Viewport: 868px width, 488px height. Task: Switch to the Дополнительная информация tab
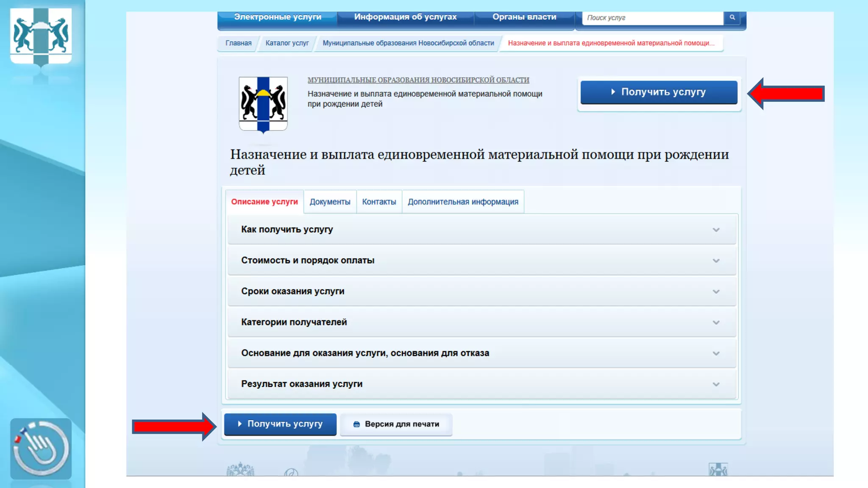463,202
